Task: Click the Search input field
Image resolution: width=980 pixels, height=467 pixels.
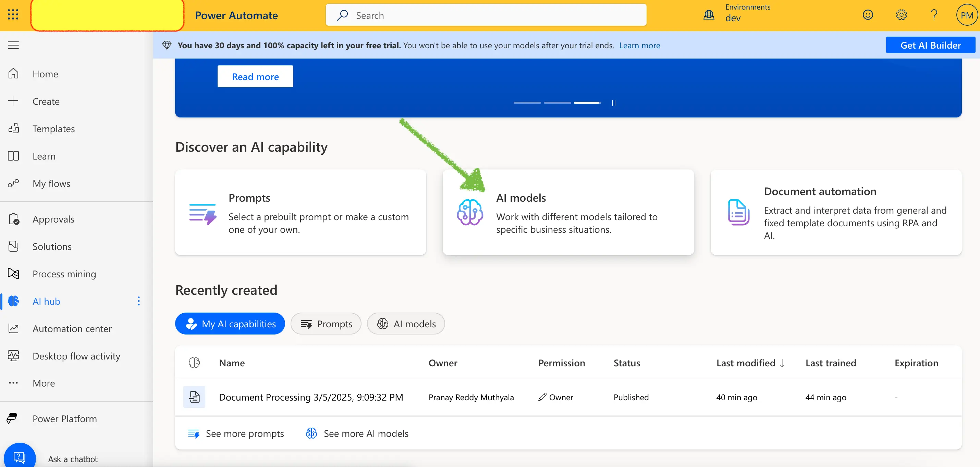Action: coord(486,15)
